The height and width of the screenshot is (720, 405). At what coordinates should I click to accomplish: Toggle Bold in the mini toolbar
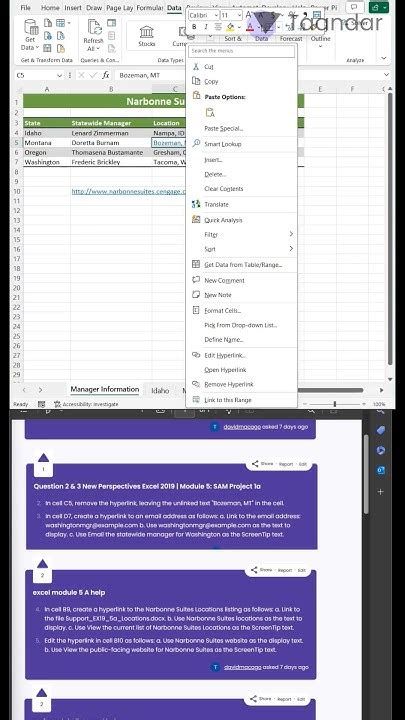click(x=194, y=27)
